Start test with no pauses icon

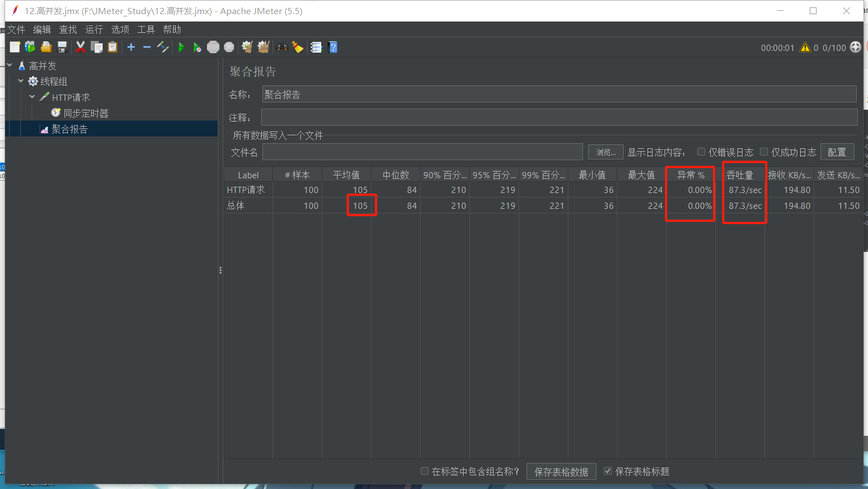click(x=197, y=47)
